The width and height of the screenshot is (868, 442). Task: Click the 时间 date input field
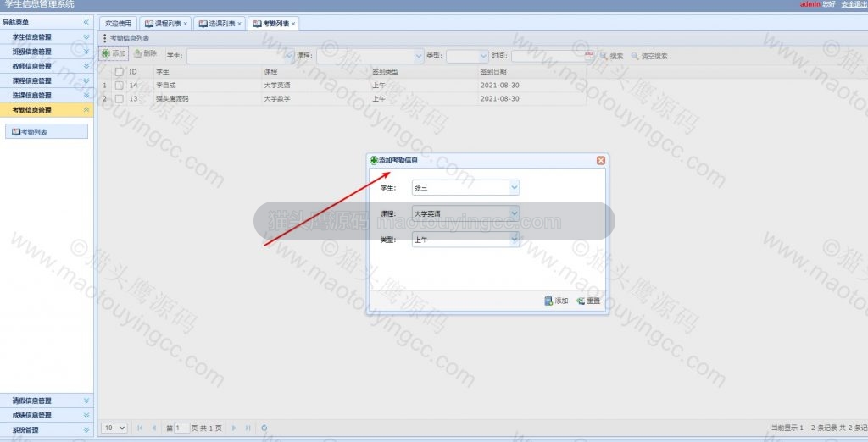548,56
